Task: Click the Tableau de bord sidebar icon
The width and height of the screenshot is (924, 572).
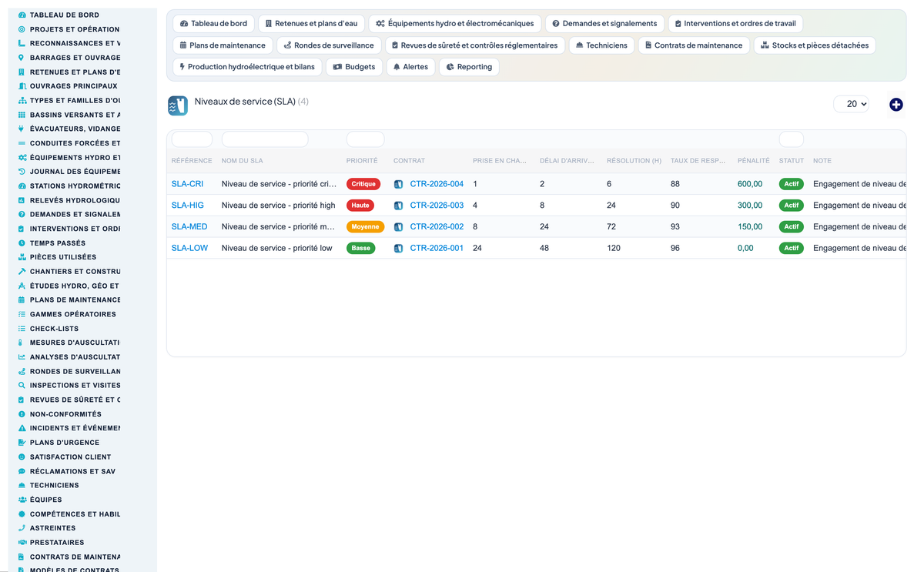Action: pyautogui.click(x=22, y=15)
